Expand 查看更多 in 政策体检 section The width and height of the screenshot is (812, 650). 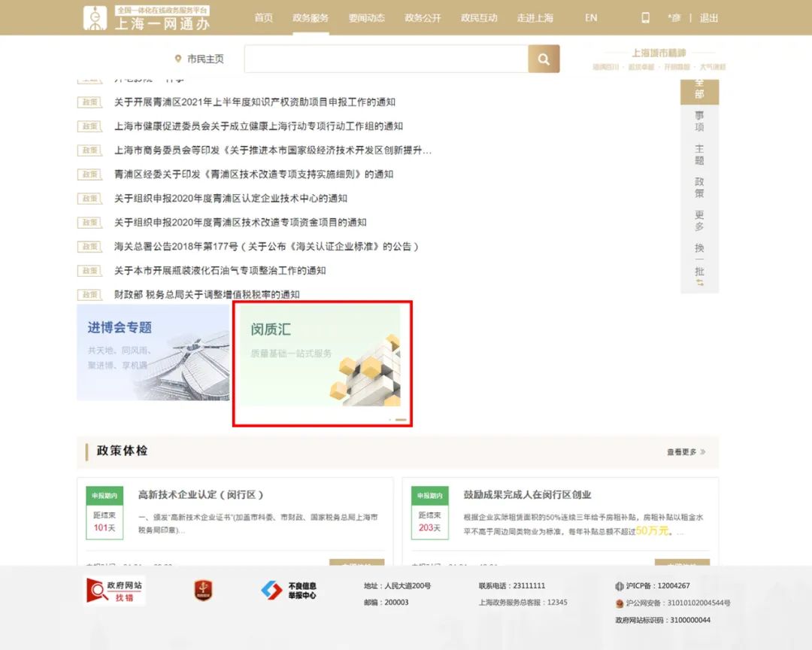pyautogui.click(x=686, y=452)
